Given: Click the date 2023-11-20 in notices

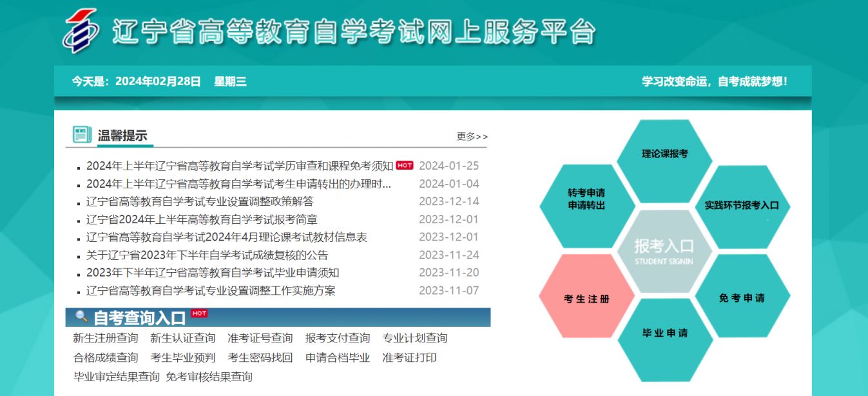Looking at the screenshot, I should [449, 273].
